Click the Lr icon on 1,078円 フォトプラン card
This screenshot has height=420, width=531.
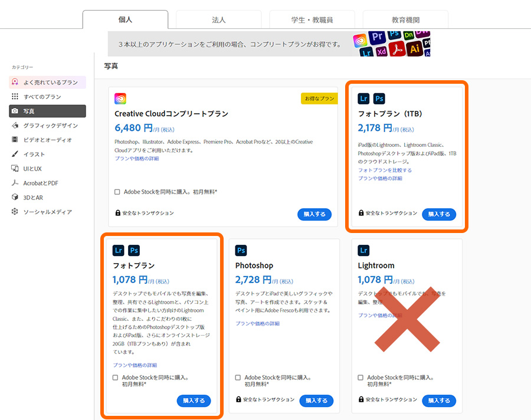(x=119, y=250)
